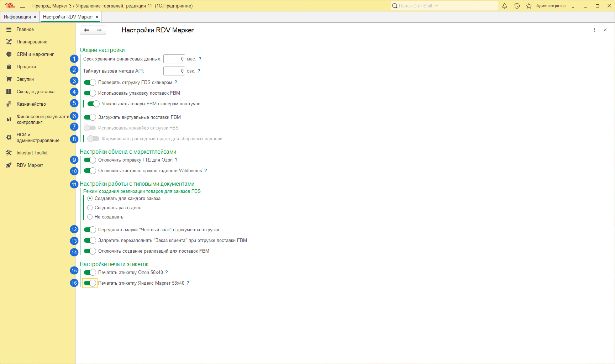Screen dimensions: 615x364
Task: Open Финансовый результат и контроллинг section
Action: click(38, 120)
